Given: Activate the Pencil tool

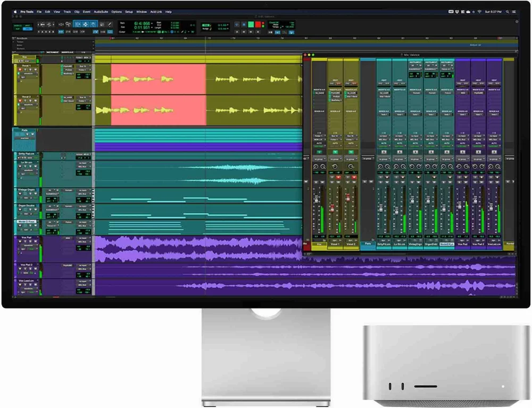Looking at the screenshot, I should point(110,24).
